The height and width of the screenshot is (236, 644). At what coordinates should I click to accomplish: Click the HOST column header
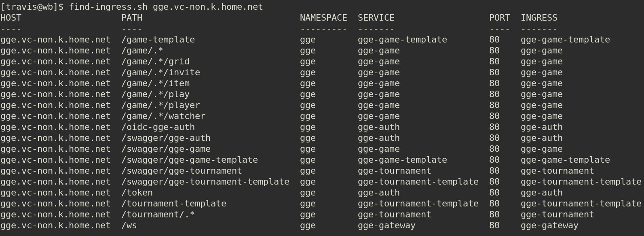coord(11,18)
